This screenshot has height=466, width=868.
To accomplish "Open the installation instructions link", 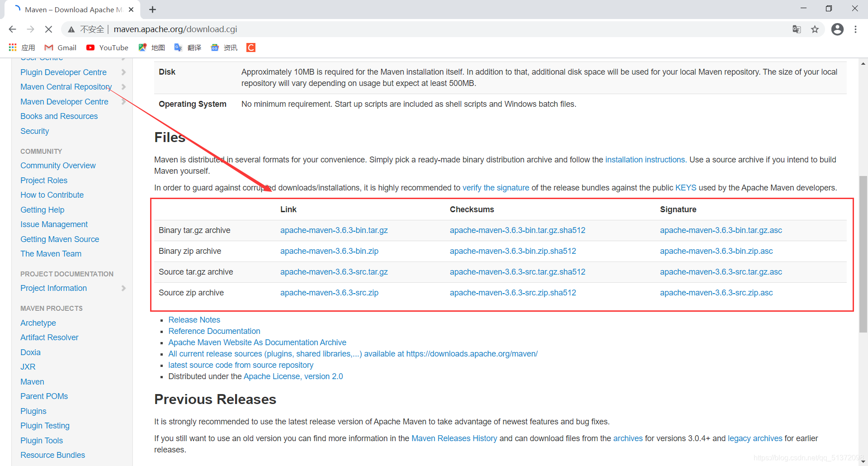I will (x=645, y=160).
